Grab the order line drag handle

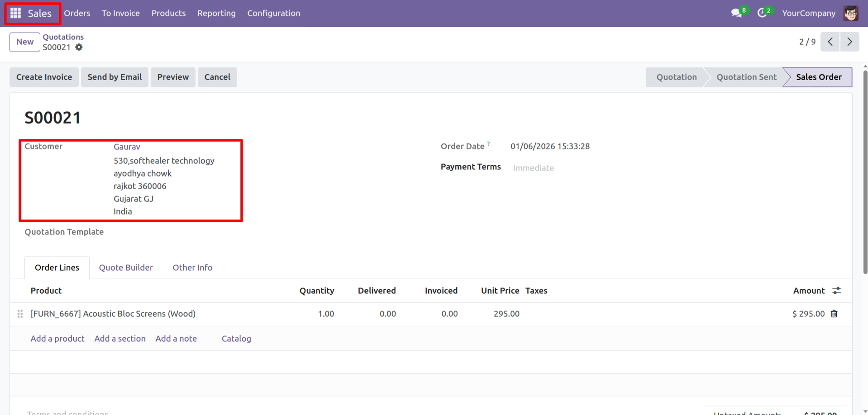point(20,314)
